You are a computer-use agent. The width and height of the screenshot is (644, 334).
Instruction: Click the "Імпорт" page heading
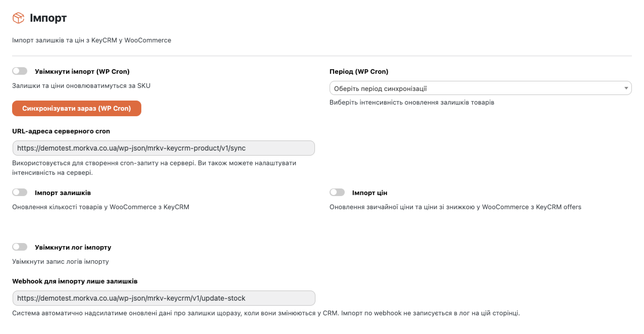pos(48,18)
